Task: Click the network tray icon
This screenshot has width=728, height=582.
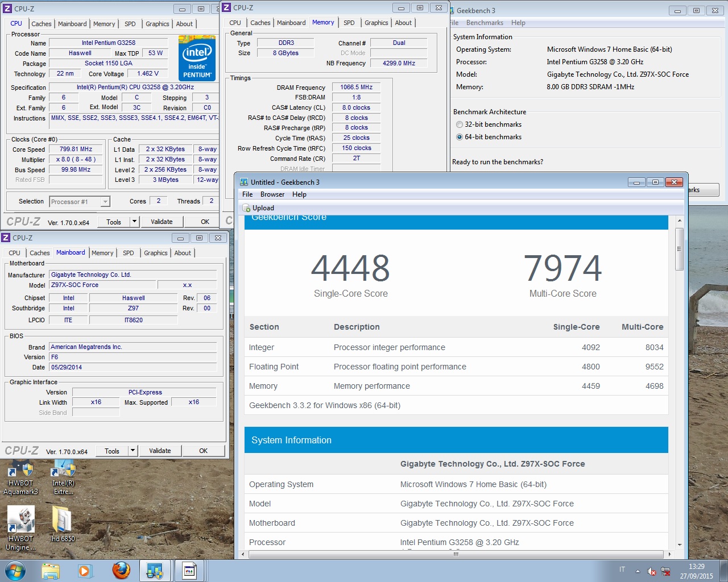Action: [665, 571]
